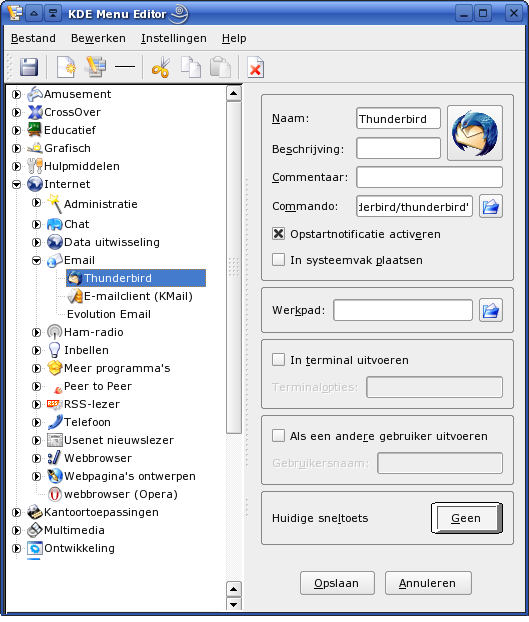This screenshot has height=622, width=529.
Task: Expand the Ontwikkeling tree node
Action: [x=16, y=549]
